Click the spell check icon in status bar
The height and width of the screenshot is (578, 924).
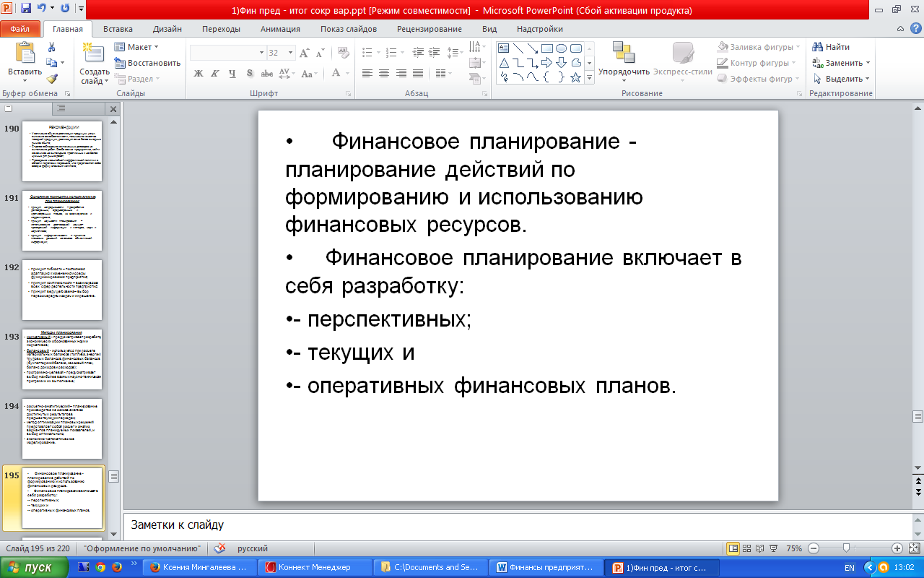(219, 548)
